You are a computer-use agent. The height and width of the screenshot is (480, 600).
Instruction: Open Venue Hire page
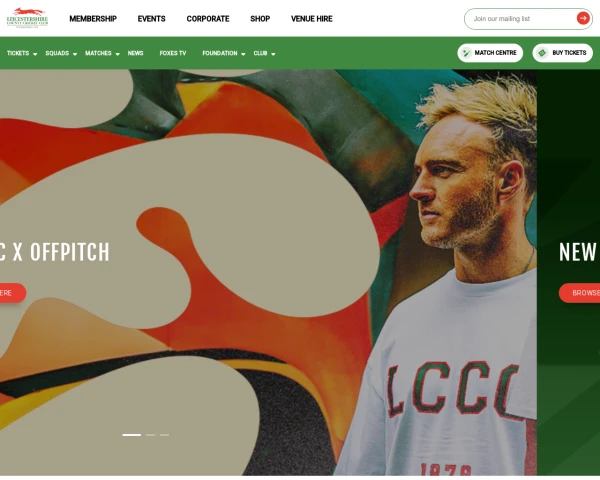coord(312,19)
